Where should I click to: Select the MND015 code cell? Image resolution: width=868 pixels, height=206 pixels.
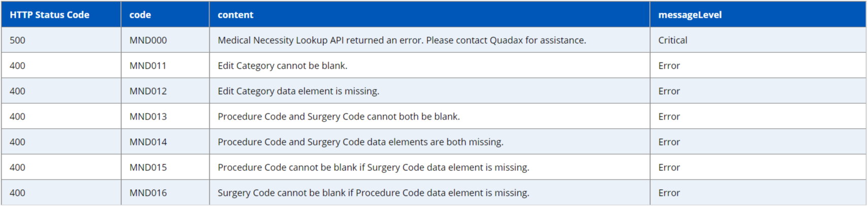[x=148, y=167]
